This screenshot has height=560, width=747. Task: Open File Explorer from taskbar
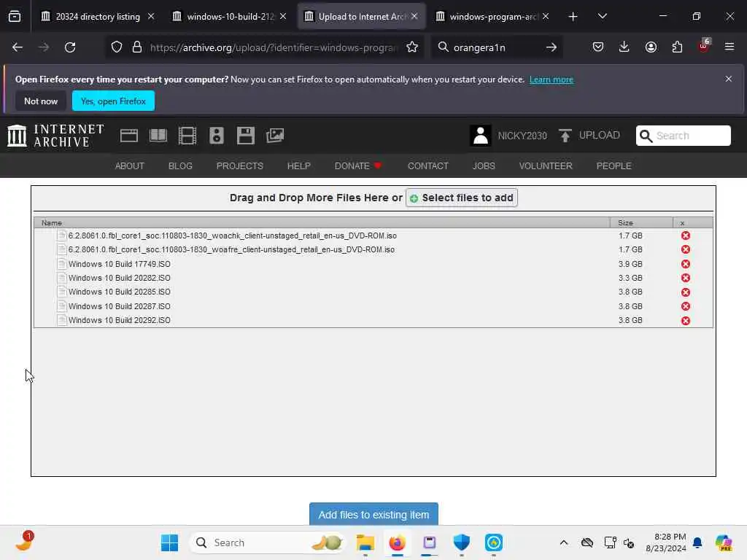[365, 542]
